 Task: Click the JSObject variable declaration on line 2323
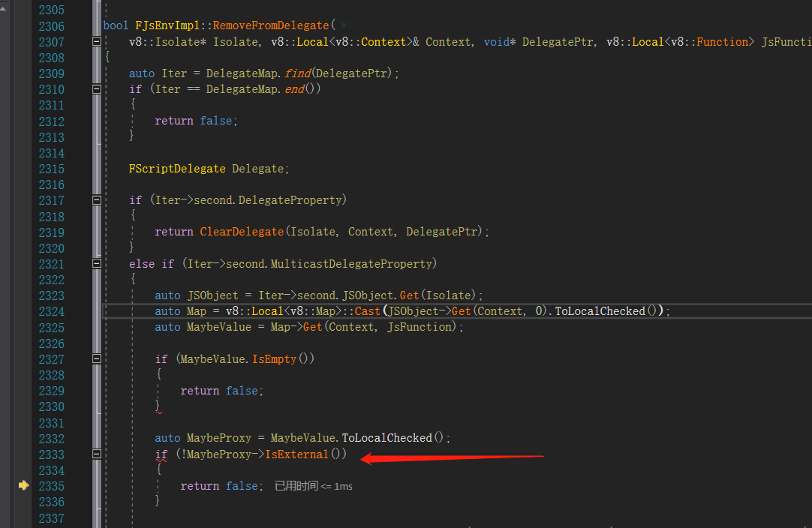(x=213, y=295)
